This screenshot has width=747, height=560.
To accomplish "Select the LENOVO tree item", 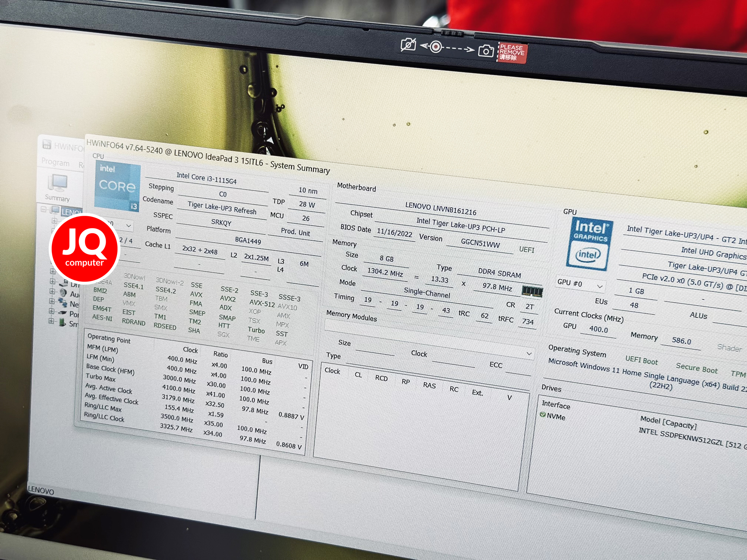I will click(x=72, y=212).
